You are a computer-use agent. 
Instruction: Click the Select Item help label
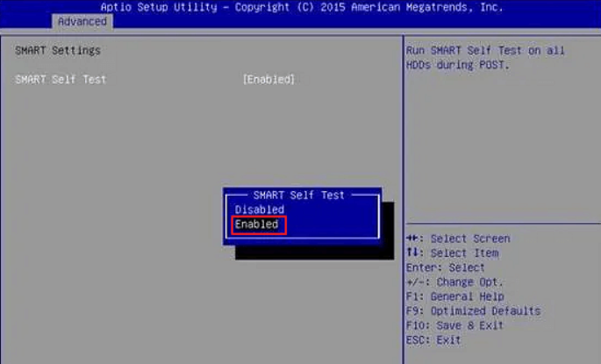tap(464, 253)
